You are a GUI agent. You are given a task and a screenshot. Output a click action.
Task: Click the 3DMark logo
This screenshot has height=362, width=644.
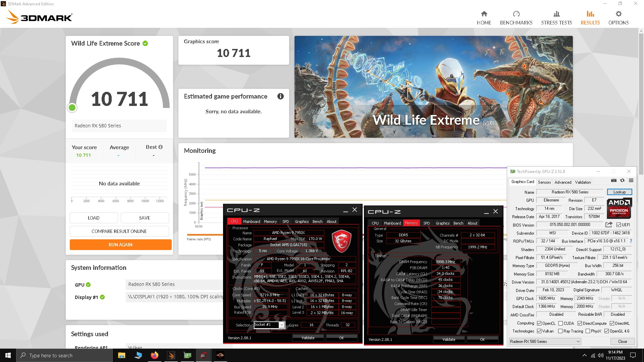point(39,17)
